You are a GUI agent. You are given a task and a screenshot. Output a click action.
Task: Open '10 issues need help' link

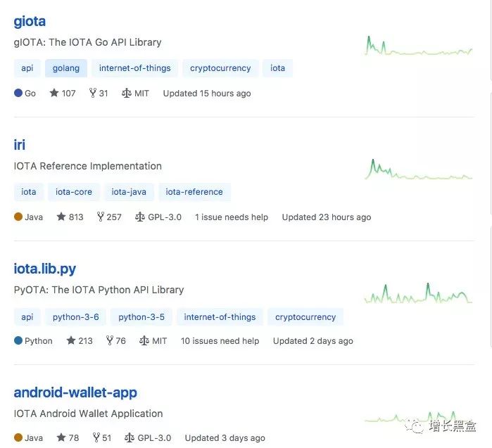[220, 341]
